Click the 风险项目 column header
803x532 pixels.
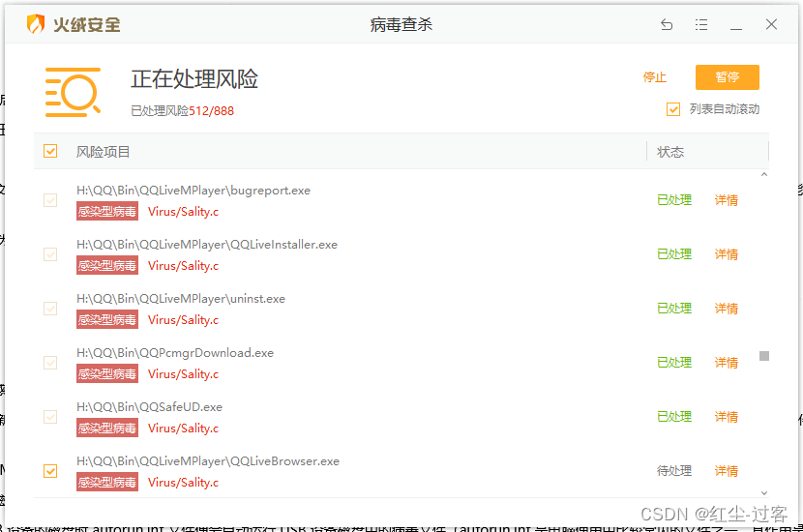(103, 152)
